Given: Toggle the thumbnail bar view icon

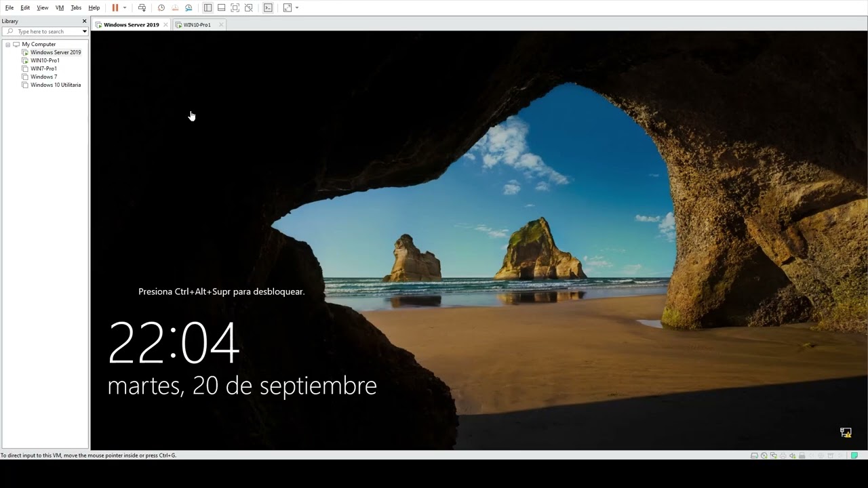Looking at the screenshot, I should click(x=221, y=7).
